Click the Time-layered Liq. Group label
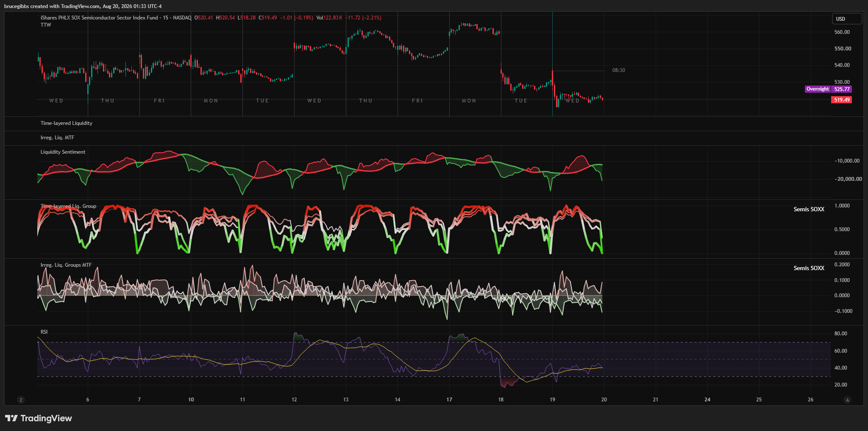Image resolution: width=868 pixels, height=431 pixels. 68,206
